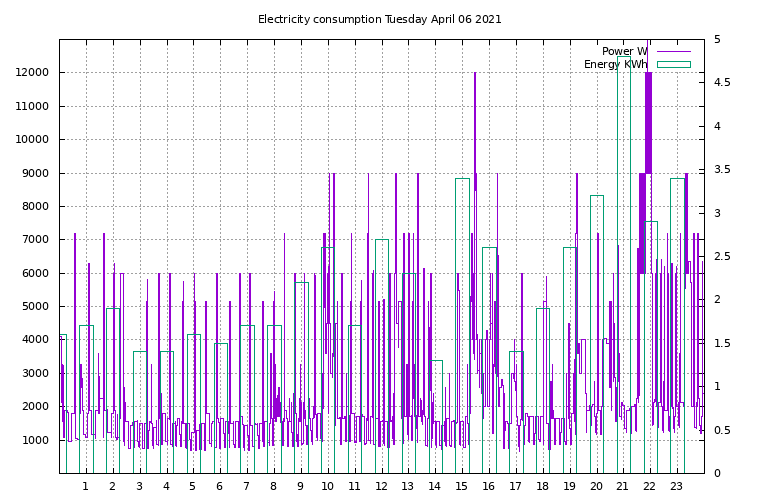Click the hour label 18 on x-axis
This screenshot has height=500, width=768.
[x=542, y=487]
